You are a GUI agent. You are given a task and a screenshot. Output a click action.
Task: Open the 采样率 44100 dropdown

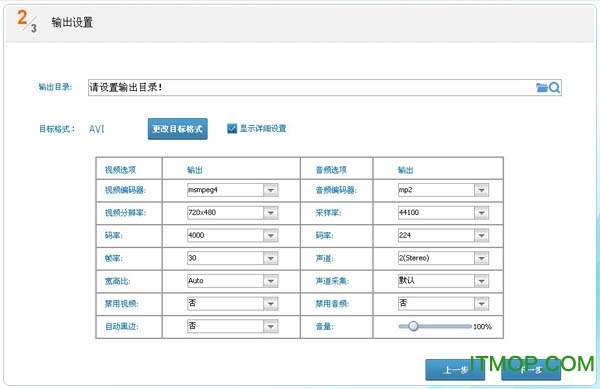443,213
